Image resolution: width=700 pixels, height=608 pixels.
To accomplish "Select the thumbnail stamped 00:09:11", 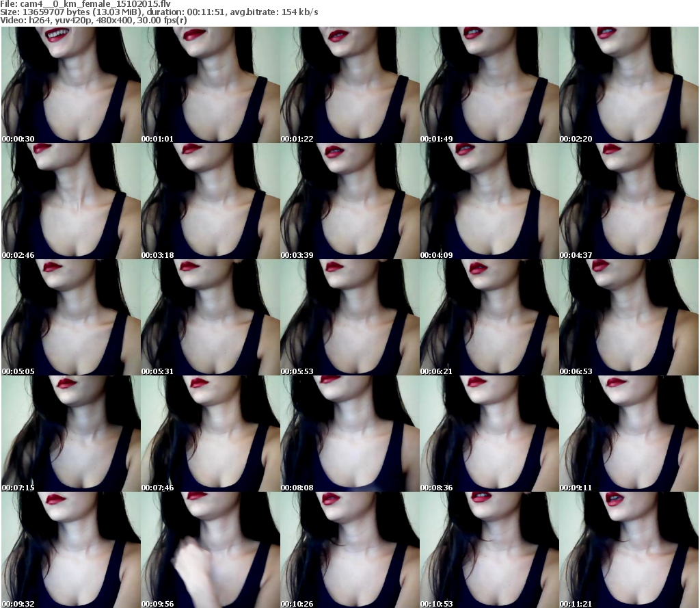I will coord(629,434).
